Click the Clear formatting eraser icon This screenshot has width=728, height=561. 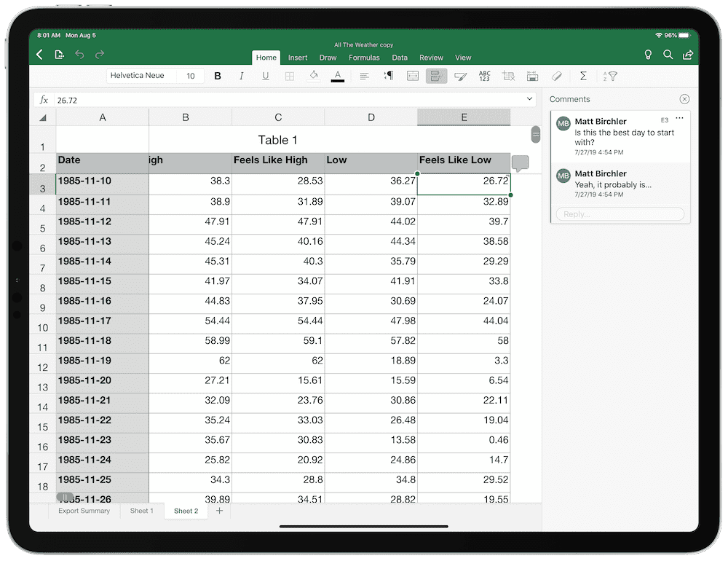(x=557, y=76)
